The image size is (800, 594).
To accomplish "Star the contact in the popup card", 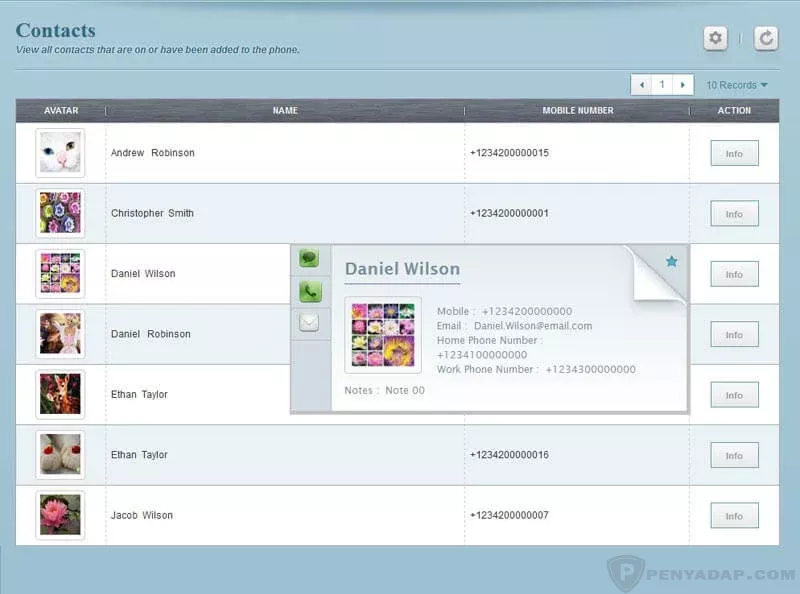I will (672, 261).
